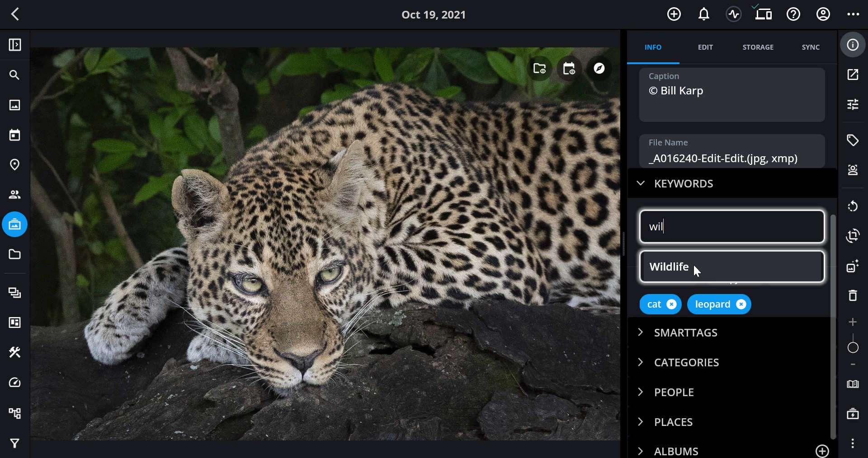
Task: Open the places map pin icon
Action: pyautogui.click(x=15, y=164)
